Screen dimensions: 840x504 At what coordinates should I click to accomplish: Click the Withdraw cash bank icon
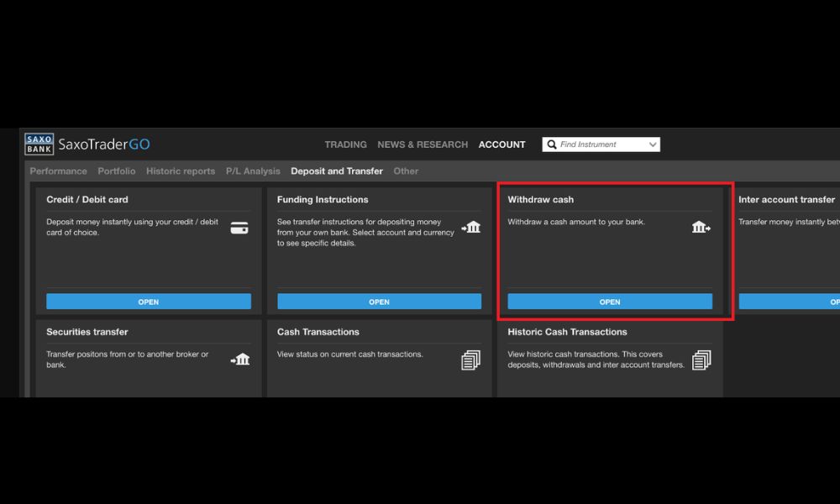point(701,228)
